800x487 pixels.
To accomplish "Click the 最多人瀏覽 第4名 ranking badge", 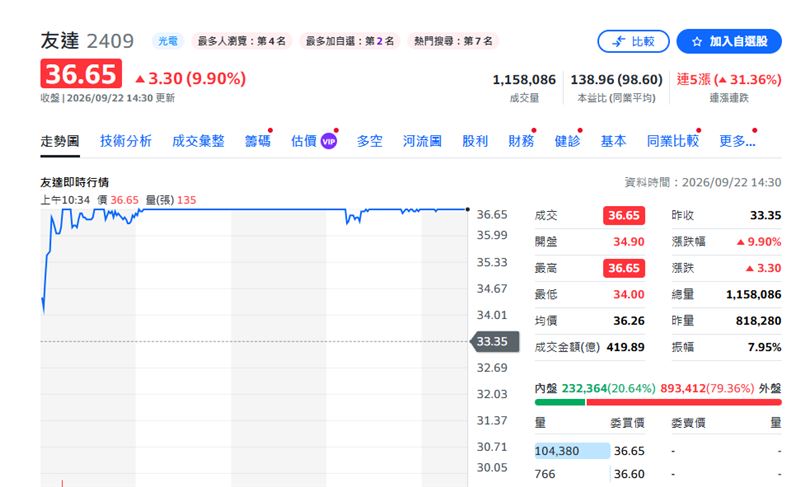I will (x=241, y=41).
